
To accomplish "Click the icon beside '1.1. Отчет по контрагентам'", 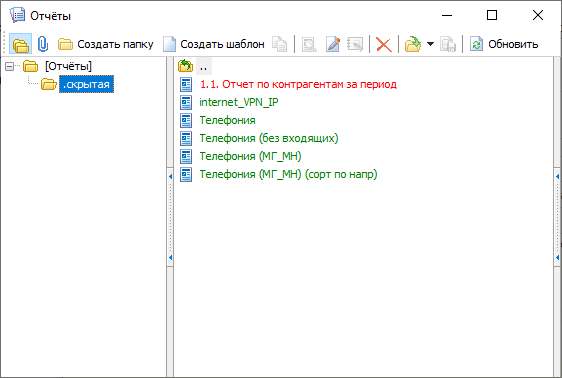I will point(186,85).
